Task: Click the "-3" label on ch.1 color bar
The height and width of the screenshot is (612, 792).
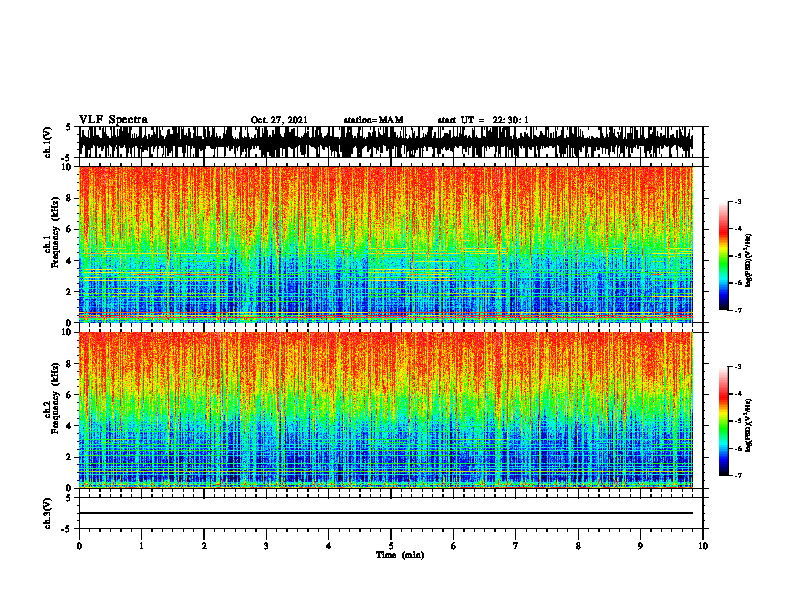Action: point(738,201)
